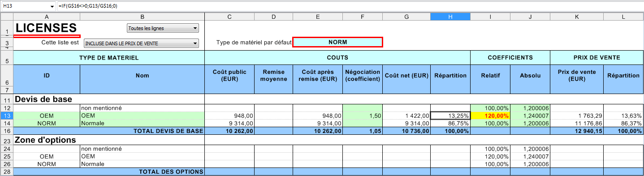Click the 'Coût après remise (EUR)' heading

(x=317, y=76)
